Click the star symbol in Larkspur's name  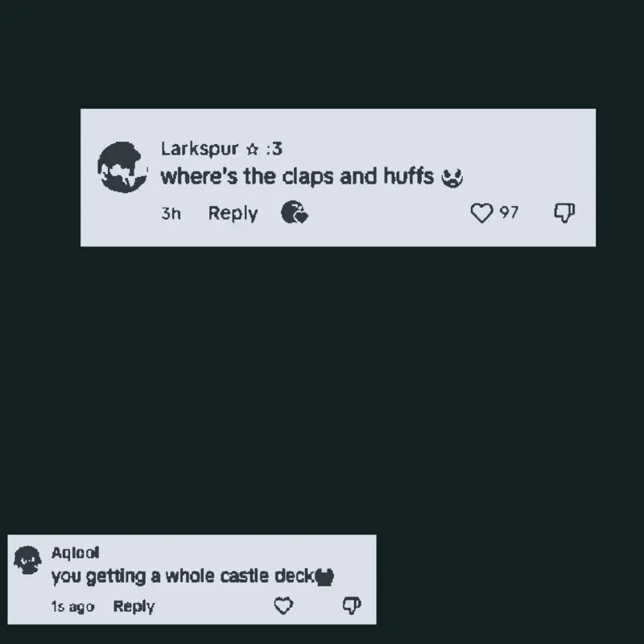point(252,149)
